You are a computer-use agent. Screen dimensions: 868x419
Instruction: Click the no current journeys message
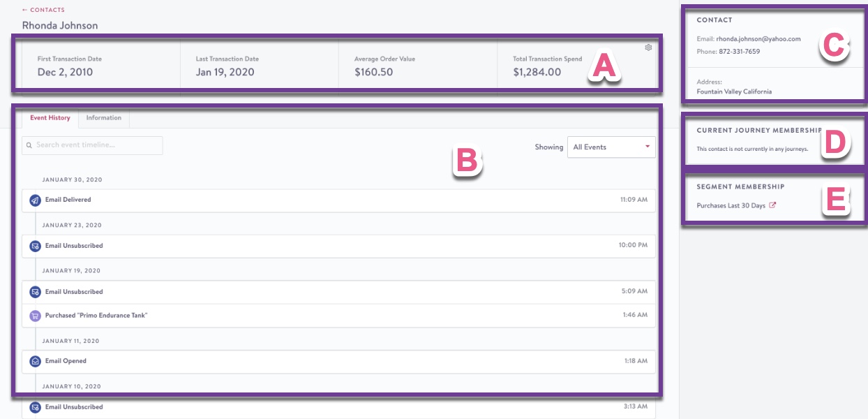[752, 149]
